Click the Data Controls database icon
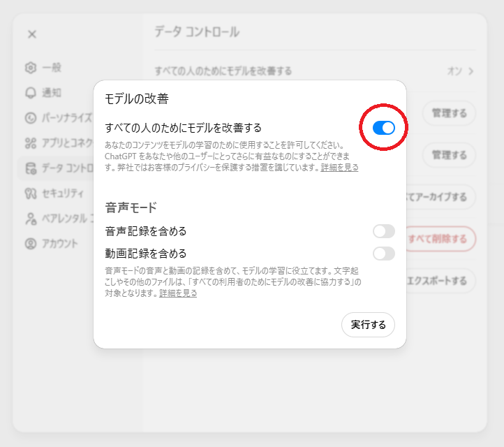504x447 pixels. point(30,168)
